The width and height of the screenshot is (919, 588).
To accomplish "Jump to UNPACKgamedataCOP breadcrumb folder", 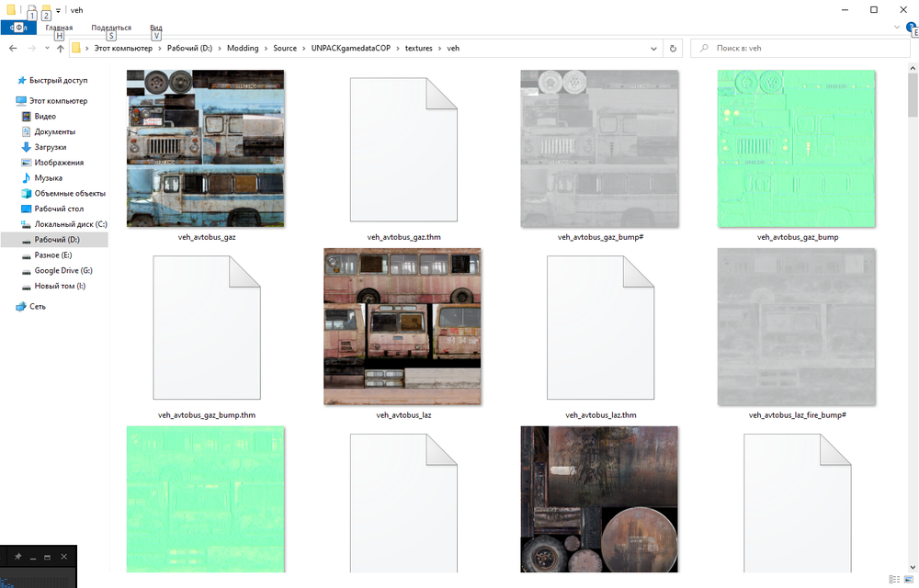I will [349, 48].
